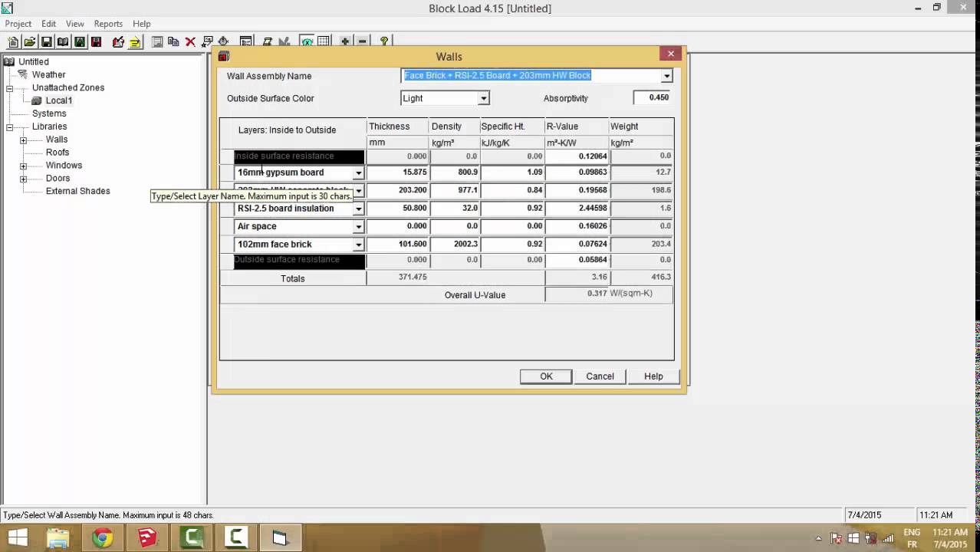The width and height of the screenshot is (980, 552).
Task: Click the green image toolbar icon
Action: click(x=80, y=42)
